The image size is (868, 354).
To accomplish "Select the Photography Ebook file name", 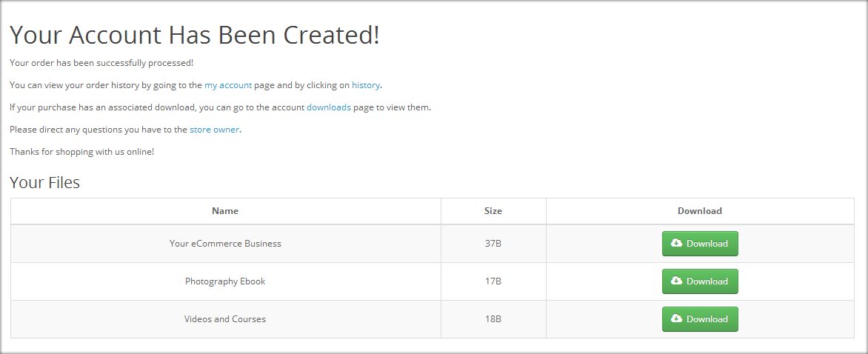I will tap(225, 281).
